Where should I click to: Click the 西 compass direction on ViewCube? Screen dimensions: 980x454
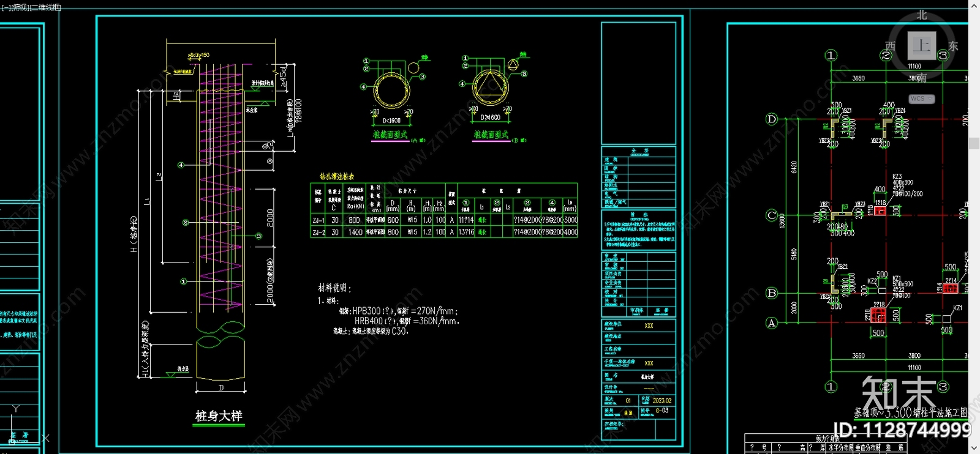[891, 46]
